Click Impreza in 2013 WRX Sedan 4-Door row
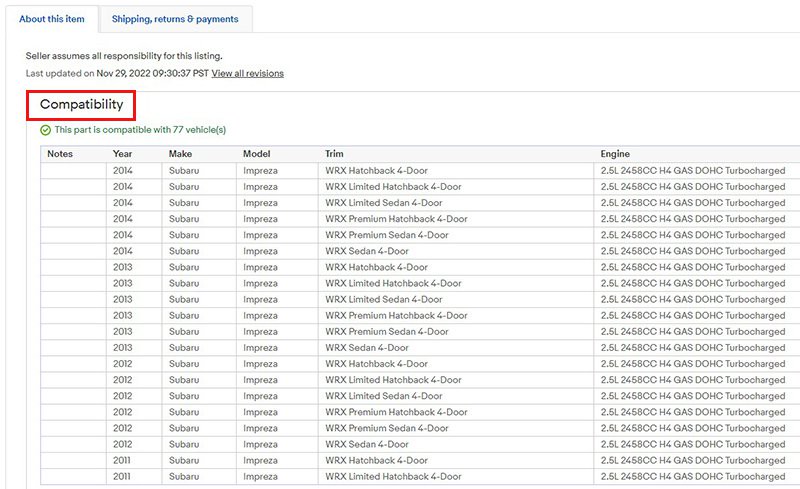Screen dimensions: 800x489 pos(260,348)
